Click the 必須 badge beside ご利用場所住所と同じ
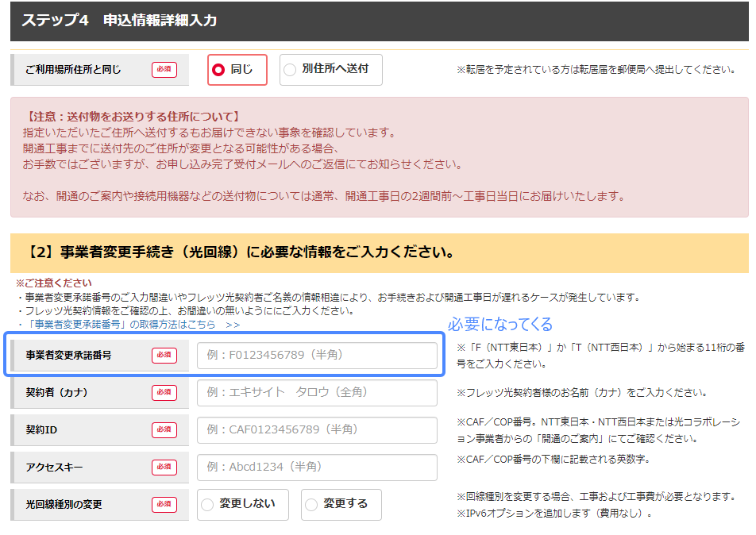Viewport: 756px width, 535px height. click(164, 70)
